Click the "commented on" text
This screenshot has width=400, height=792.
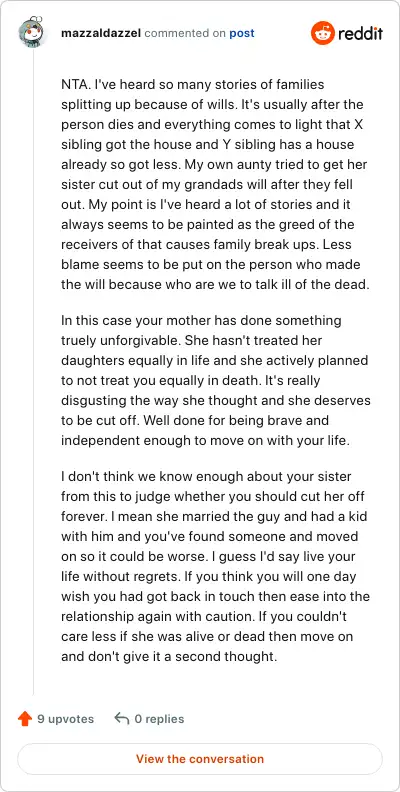[x=185, y=34]
